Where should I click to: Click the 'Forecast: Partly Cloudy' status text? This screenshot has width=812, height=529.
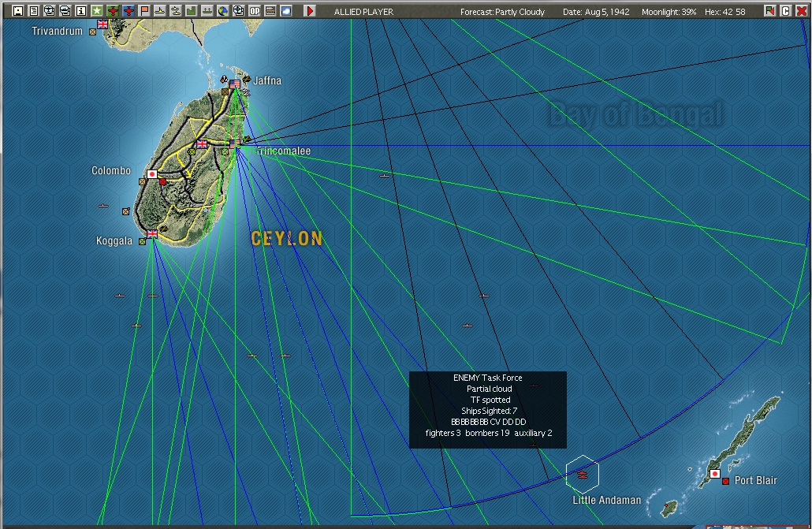(x=502, y=11)
